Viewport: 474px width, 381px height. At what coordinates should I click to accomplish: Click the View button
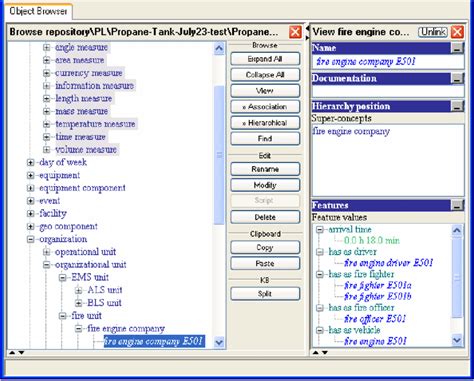(265, 91)
